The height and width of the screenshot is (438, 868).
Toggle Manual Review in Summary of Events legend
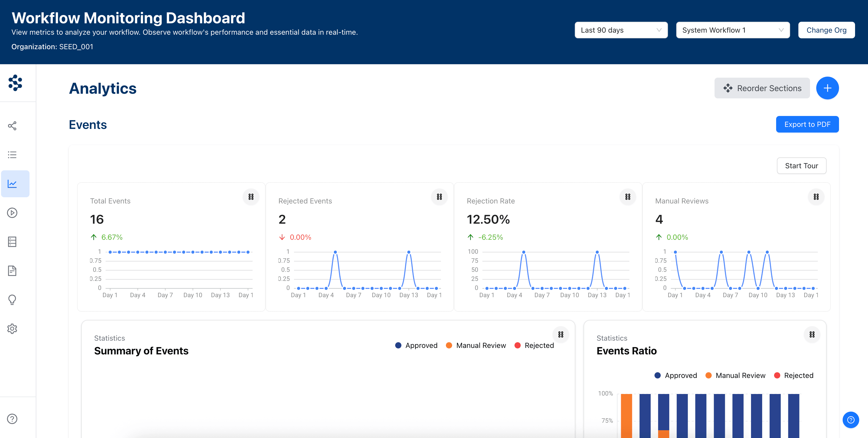[475, 345]
